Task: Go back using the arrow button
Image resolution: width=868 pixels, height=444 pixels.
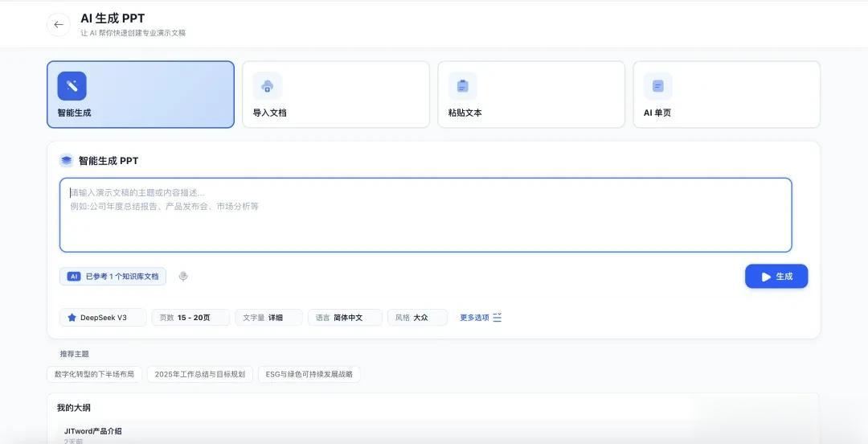Action: (x=59, y=24)
